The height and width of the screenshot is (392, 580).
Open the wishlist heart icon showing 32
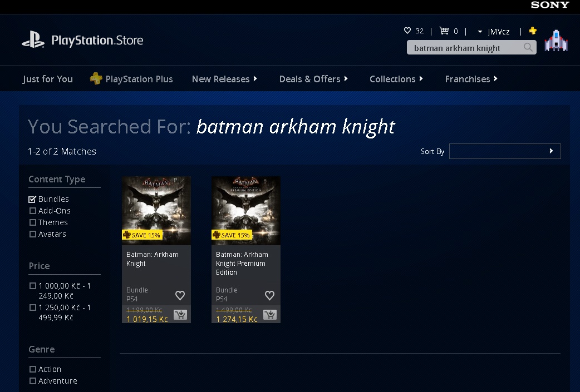[407, 31]
